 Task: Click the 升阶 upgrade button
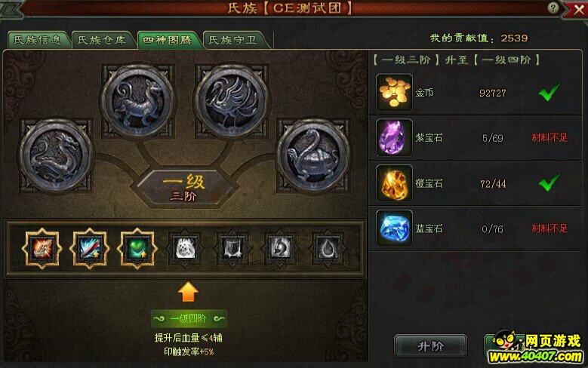tap(430, 346)
